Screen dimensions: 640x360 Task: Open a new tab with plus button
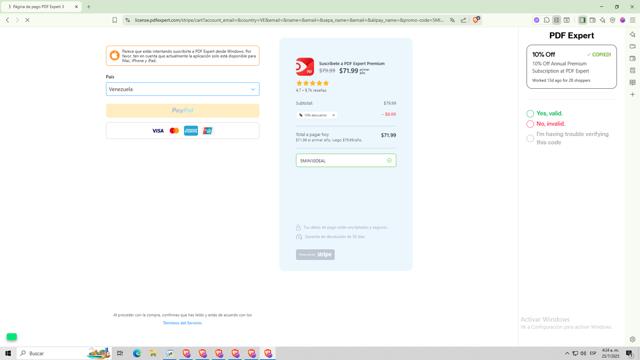coord(89,7)
